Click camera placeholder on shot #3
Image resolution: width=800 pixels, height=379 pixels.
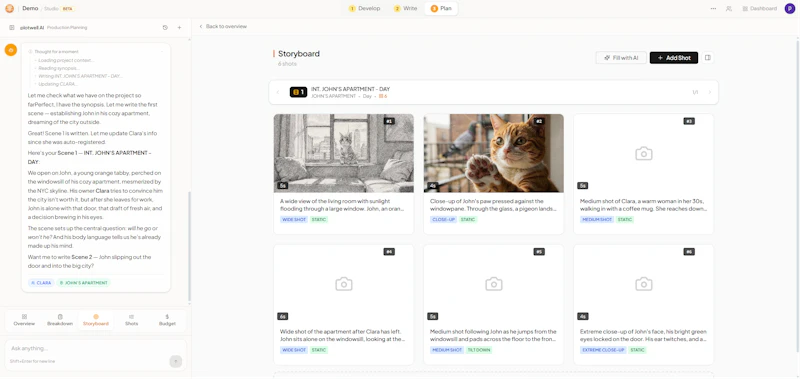click(x=643, y=154)
